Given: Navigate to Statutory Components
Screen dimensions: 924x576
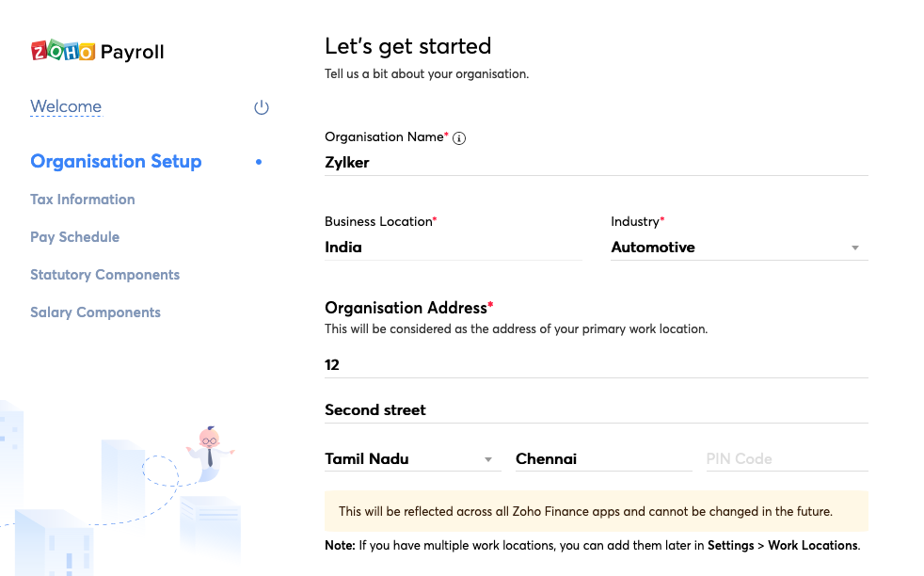Looking at the screenshot, I should pyautogui.click(x=104, y=275).
